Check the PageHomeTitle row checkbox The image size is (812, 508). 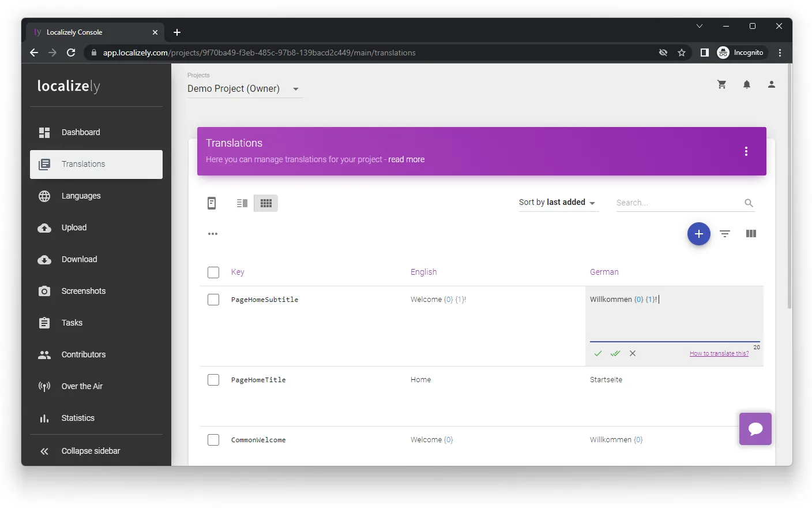[x=213, y=380]
